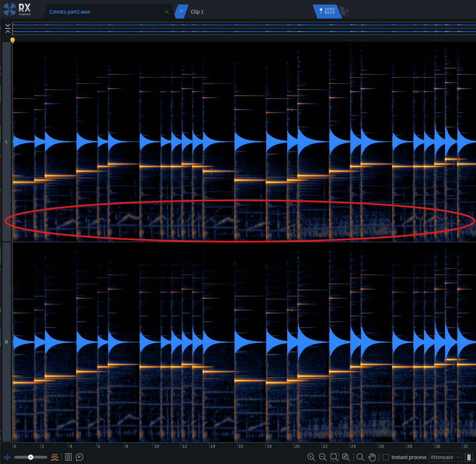Toggle the L channel selector
Image resolution: width=476 pixels, height=464 pixels.
tap(6, 141)
